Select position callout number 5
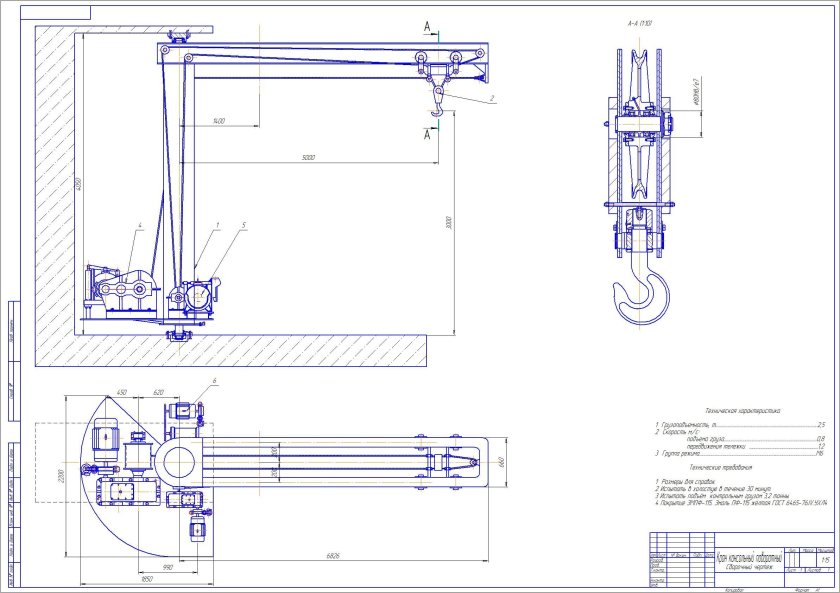 point(242,225)
